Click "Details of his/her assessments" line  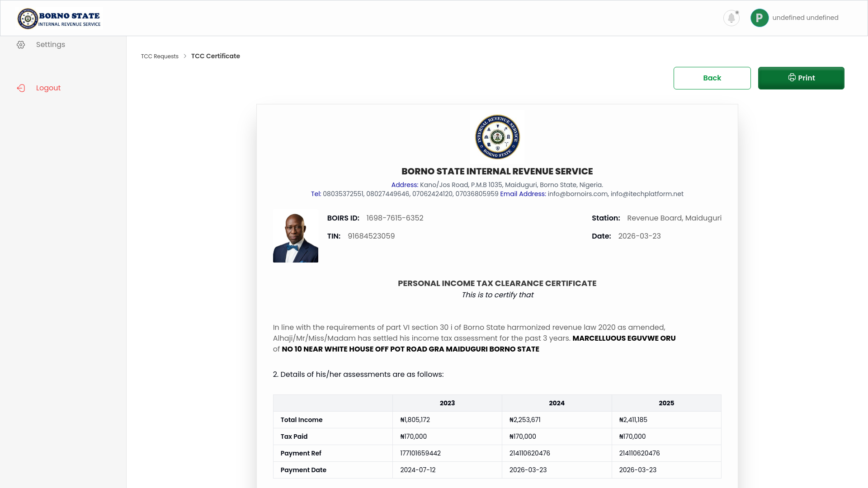(x=358, y=375)
